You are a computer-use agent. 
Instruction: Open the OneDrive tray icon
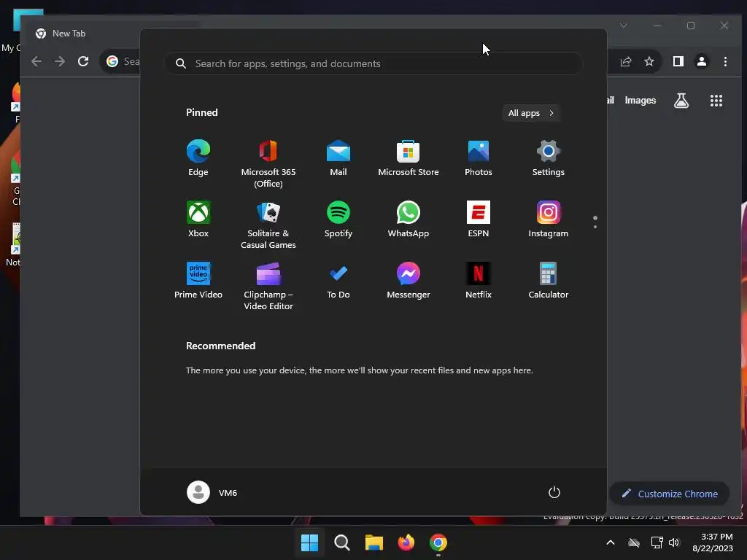pos(634,542)
